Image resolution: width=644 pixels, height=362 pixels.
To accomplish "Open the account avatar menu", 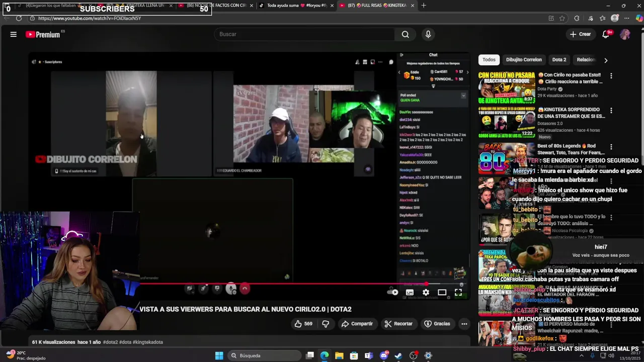I will (x=625, y=34).
